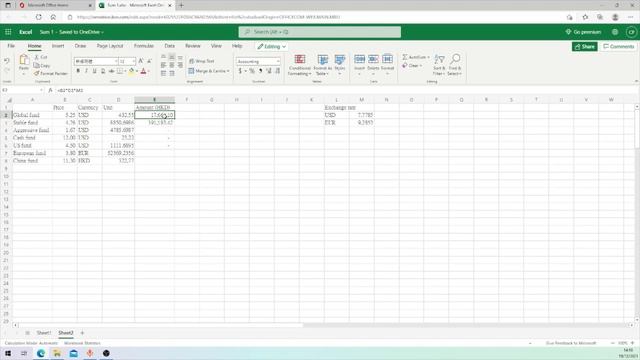The height and width of the screenshot is (360, 640).
Task: Toggle Wrap Text for the cell
Action: 202,61
